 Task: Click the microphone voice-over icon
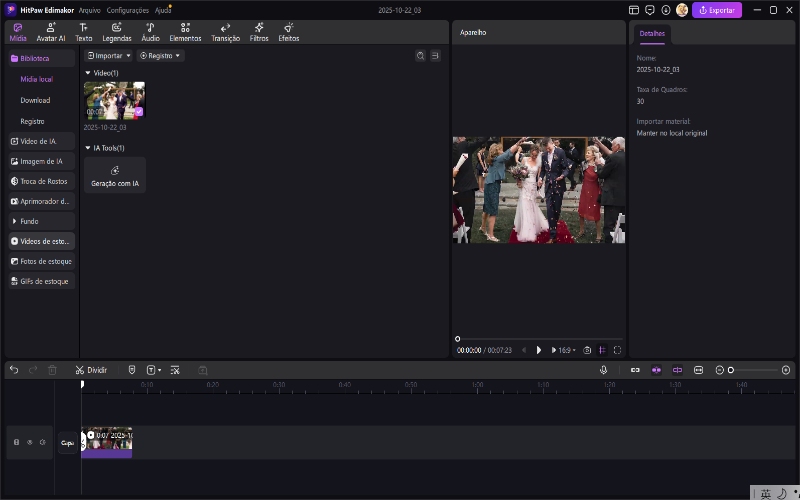tap(603, 370)
